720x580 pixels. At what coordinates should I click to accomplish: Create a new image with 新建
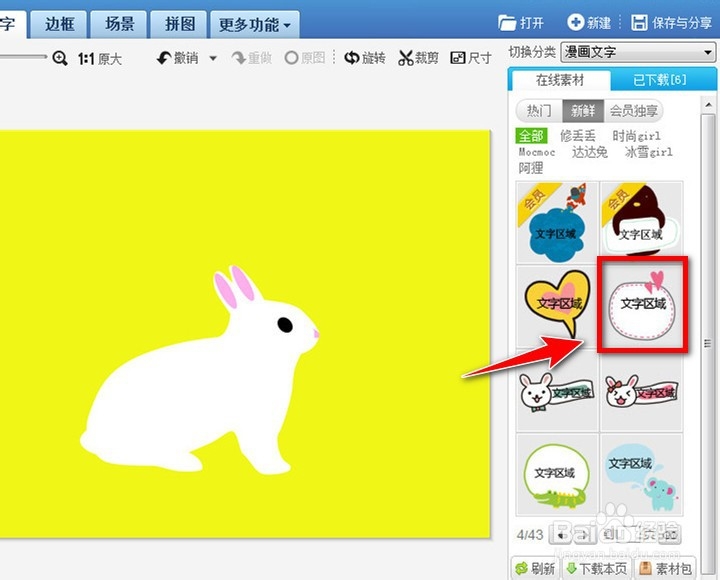click(x=589, y=23)
